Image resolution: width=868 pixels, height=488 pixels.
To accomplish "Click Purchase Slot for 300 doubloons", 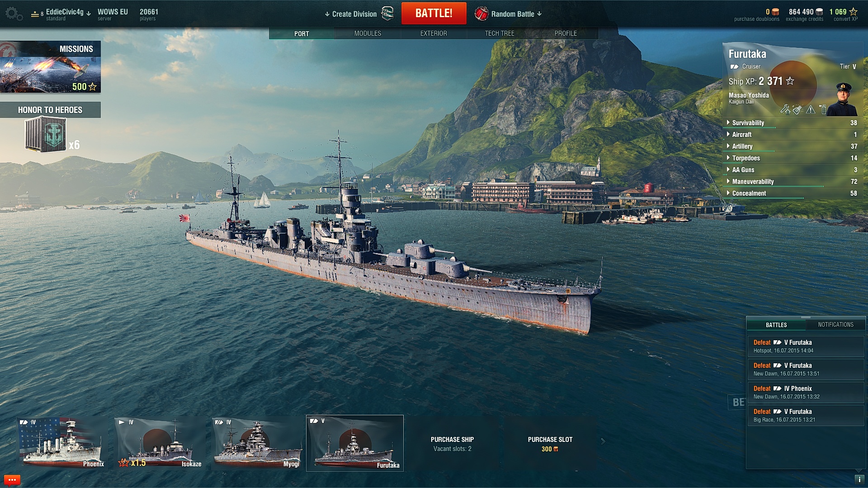I will [x=550, y=444].
